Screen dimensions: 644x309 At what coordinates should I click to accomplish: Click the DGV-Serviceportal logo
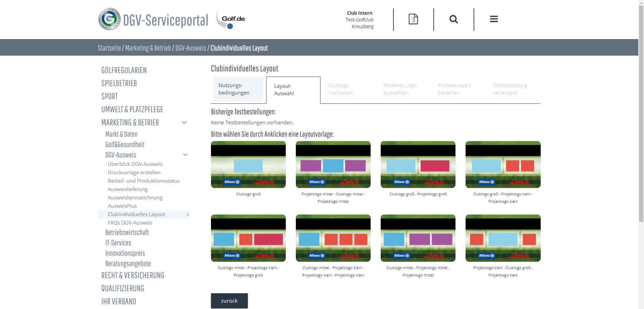[153, 19]
